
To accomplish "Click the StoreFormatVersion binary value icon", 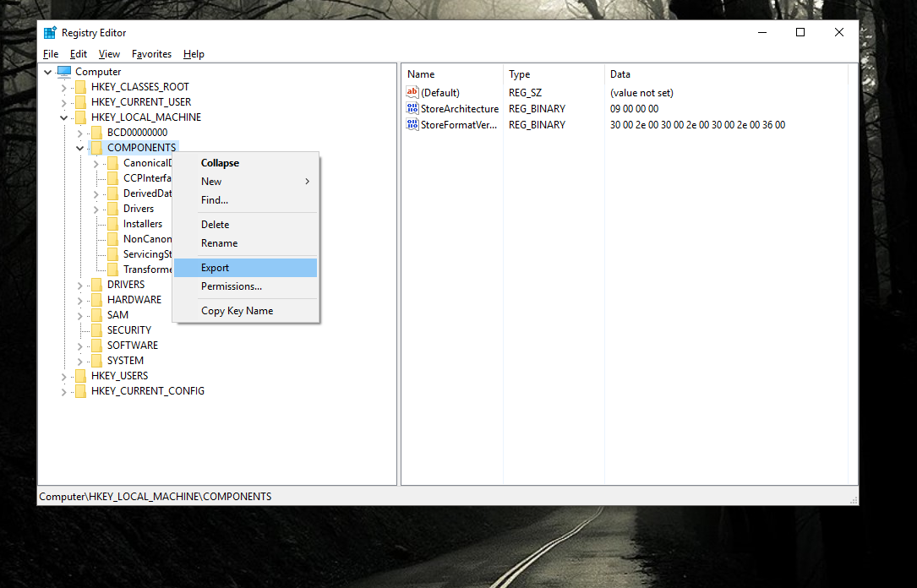I will (x=412, y=124).
